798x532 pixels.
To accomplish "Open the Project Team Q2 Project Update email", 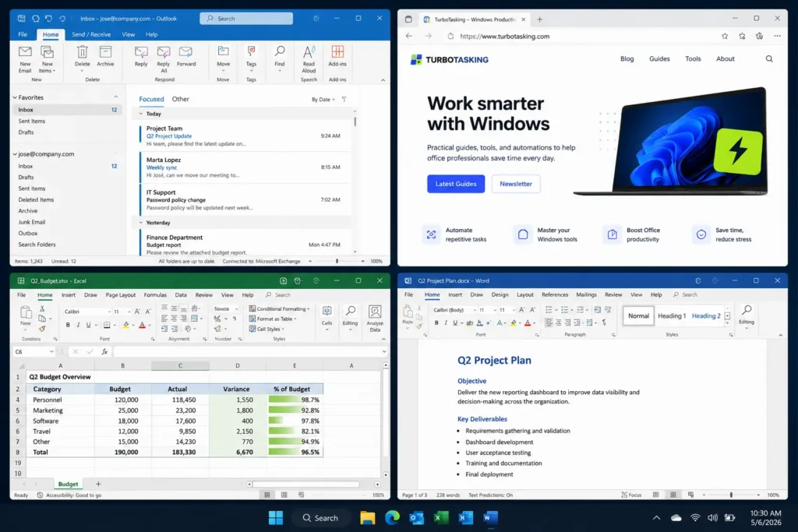I will [x=245, y=136].
